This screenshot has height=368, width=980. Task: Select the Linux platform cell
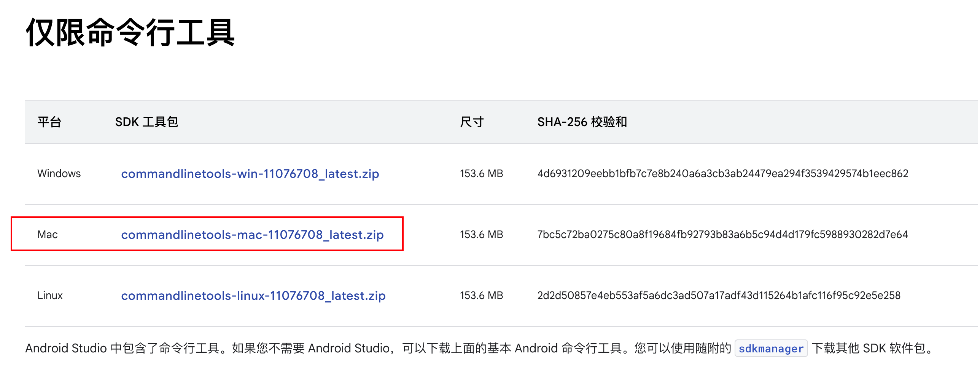click(x=50, y=296)
